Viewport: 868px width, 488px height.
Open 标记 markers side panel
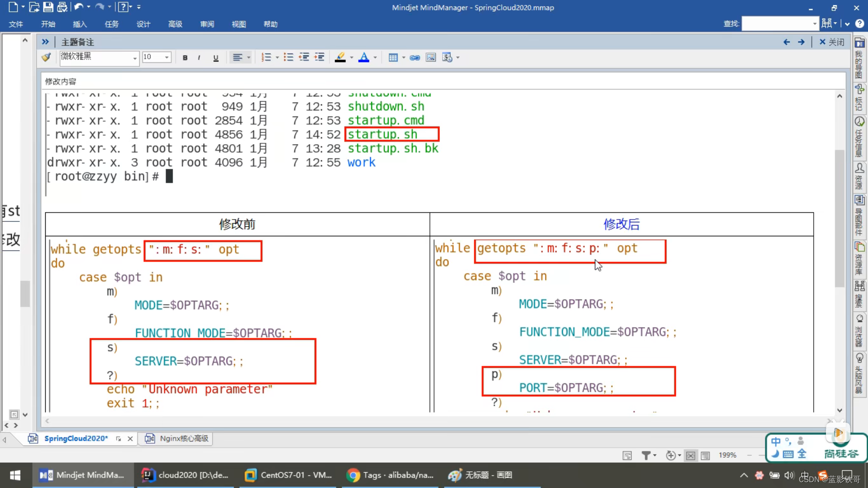pos(859,97)
